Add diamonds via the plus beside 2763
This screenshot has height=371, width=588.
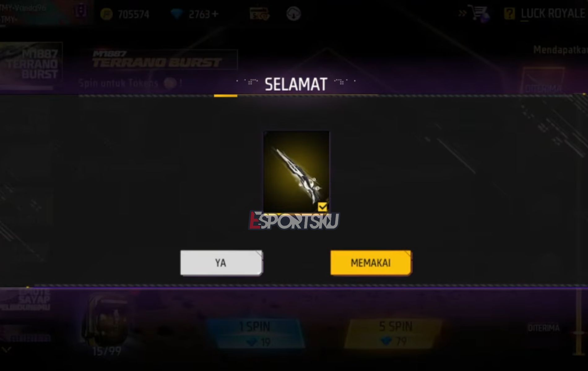215,14
